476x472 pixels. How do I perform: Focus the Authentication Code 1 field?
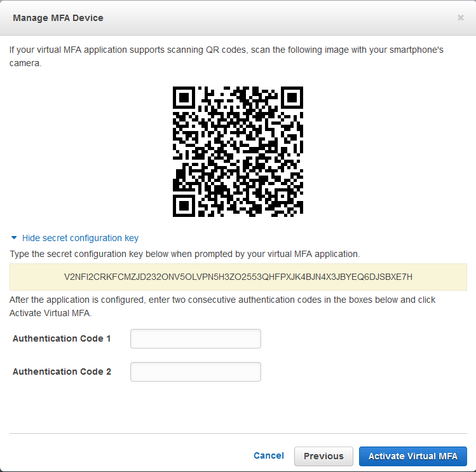tap(196, 338)
